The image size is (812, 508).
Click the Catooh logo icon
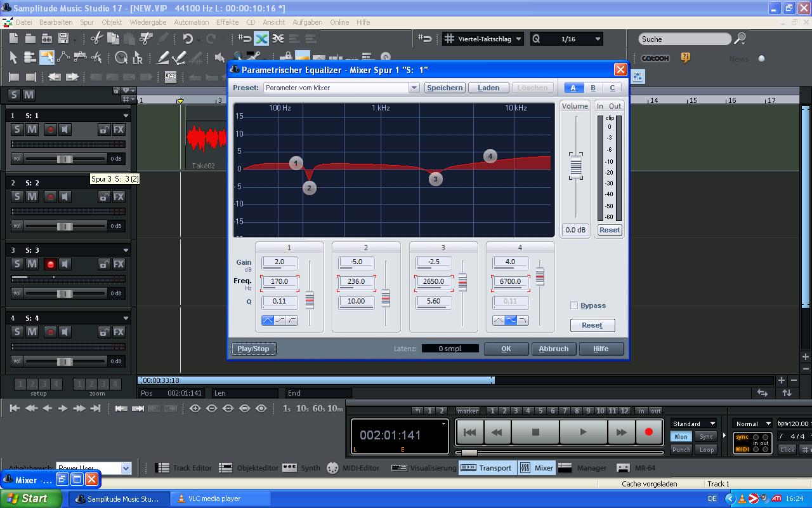click(x=655, y=58)
